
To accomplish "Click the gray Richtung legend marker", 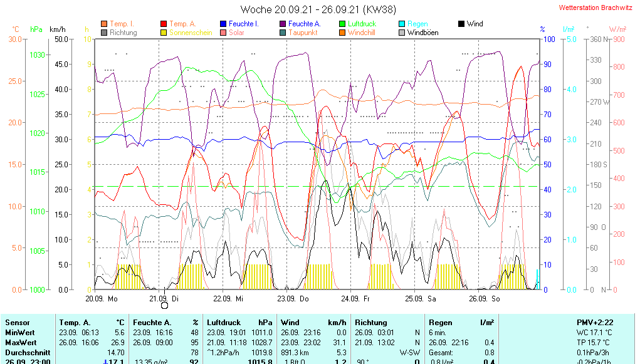I will [104, 33].
